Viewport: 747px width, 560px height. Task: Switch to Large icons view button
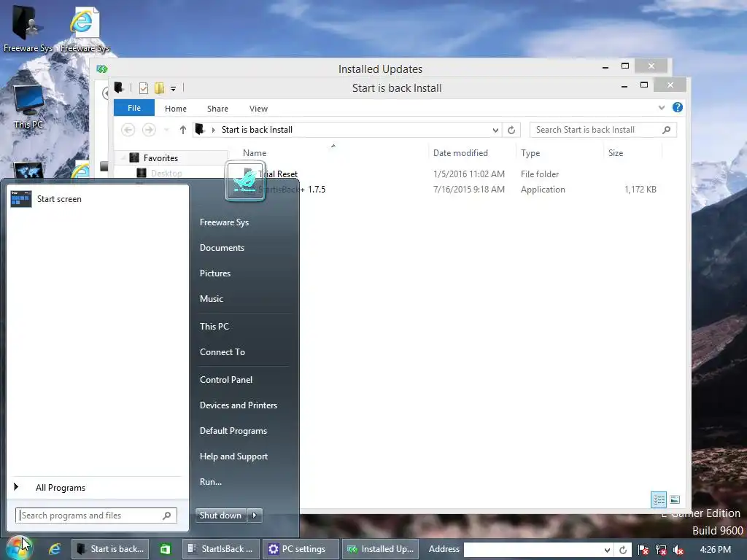(675, 499)
